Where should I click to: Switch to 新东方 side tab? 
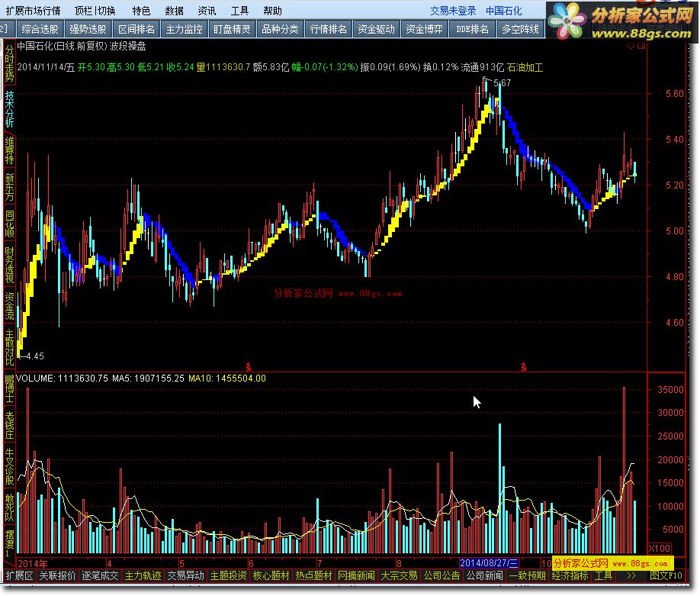click(x=9, y=187)
